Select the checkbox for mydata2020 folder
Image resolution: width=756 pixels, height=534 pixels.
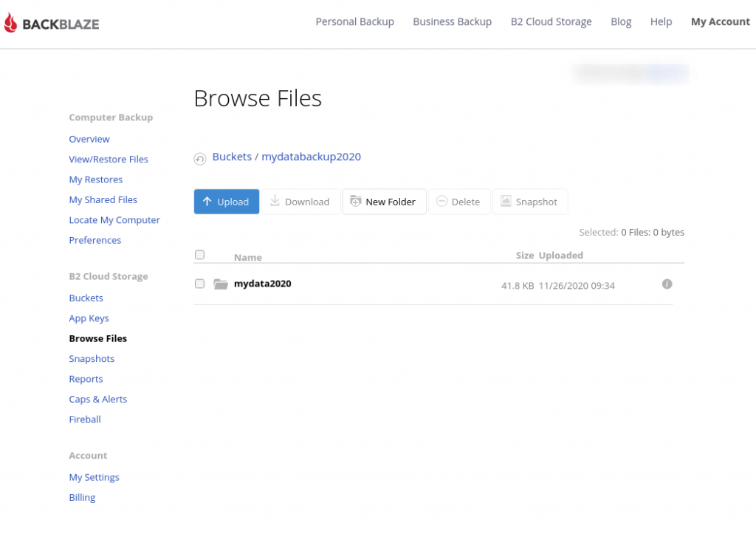click(199, 284)
